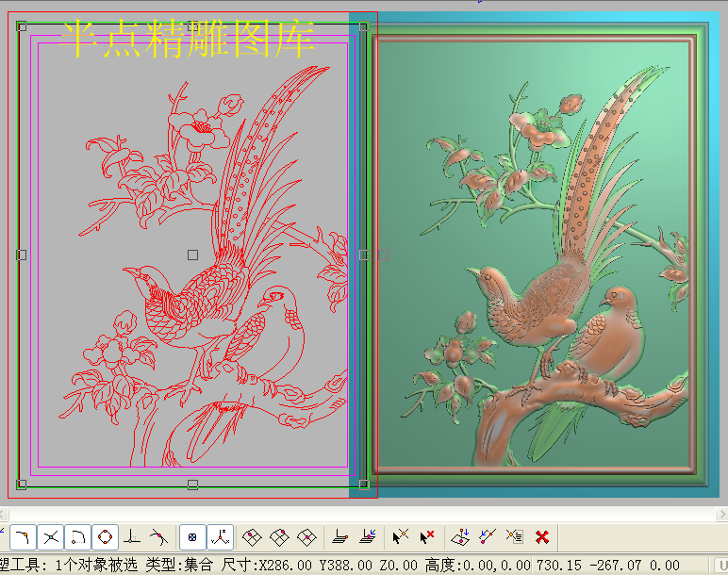Click the stacked-lines plane icon with blue arrow

tap(368, 538)
